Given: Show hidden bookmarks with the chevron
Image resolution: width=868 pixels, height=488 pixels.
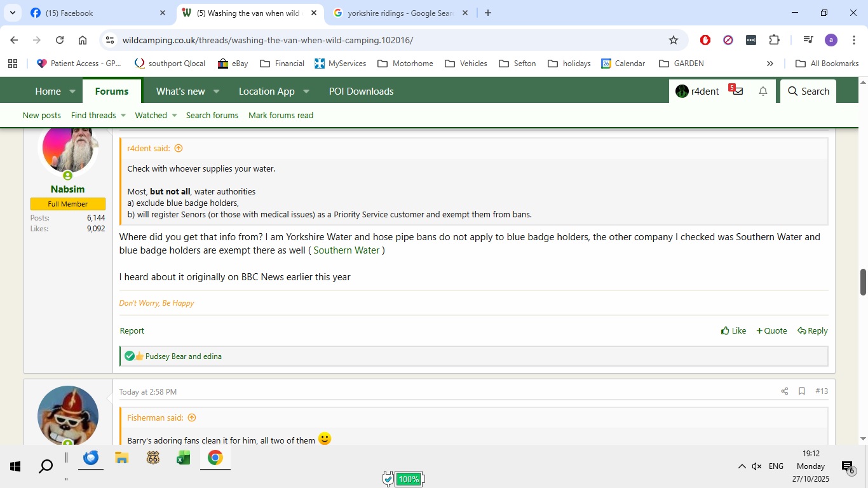Looking at the screenshot, I should point(770,64).
